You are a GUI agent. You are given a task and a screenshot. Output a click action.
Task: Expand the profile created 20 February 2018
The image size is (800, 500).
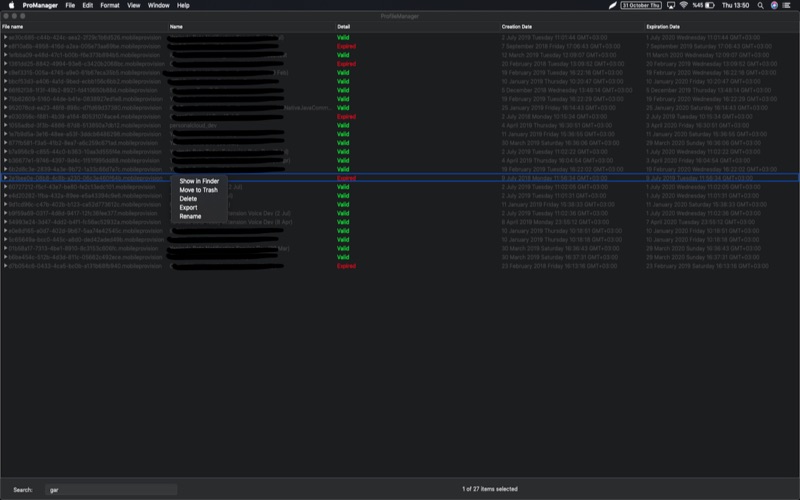point(6,64)
